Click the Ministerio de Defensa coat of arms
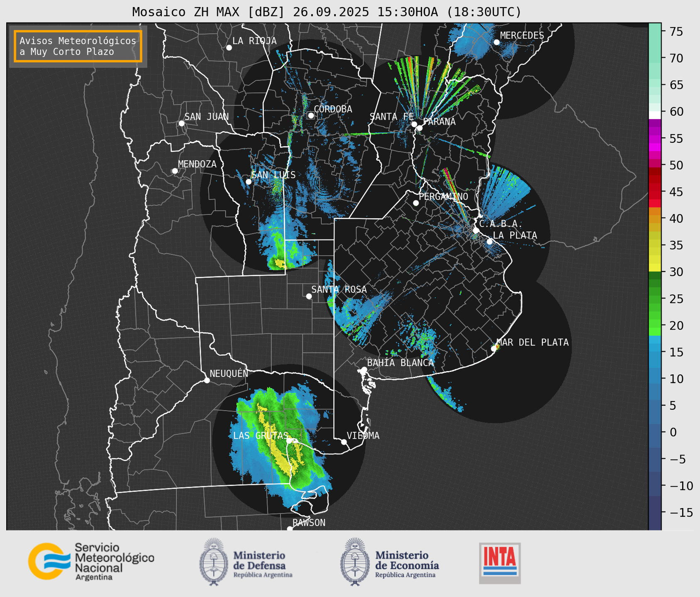Image resolution: width=700 pixels, height=597 pixels. 214,562
